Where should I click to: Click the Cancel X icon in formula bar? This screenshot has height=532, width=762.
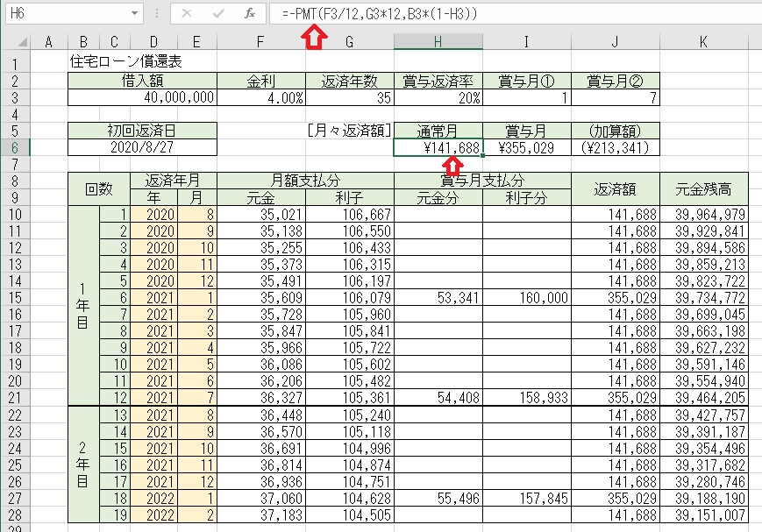coord(188,14)
